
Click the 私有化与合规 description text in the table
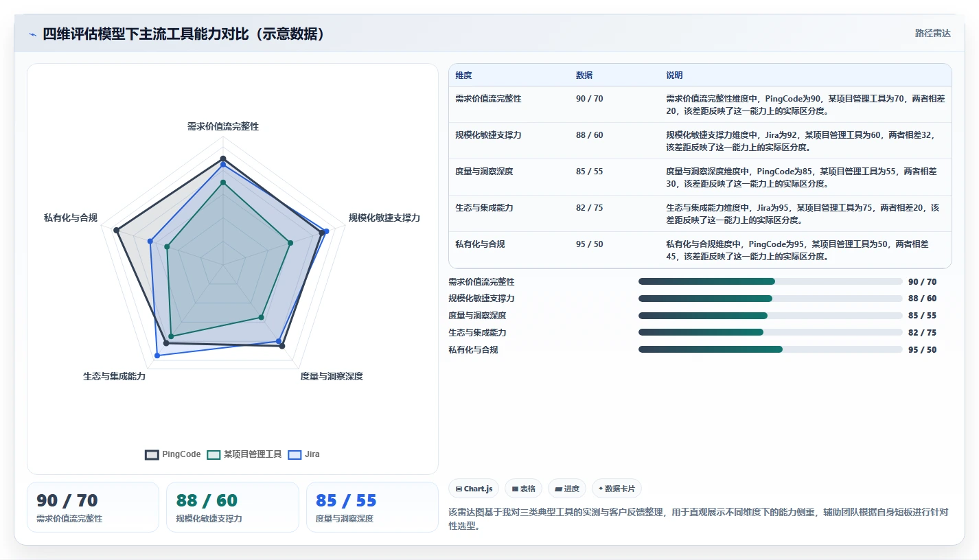tap(798, 250)
